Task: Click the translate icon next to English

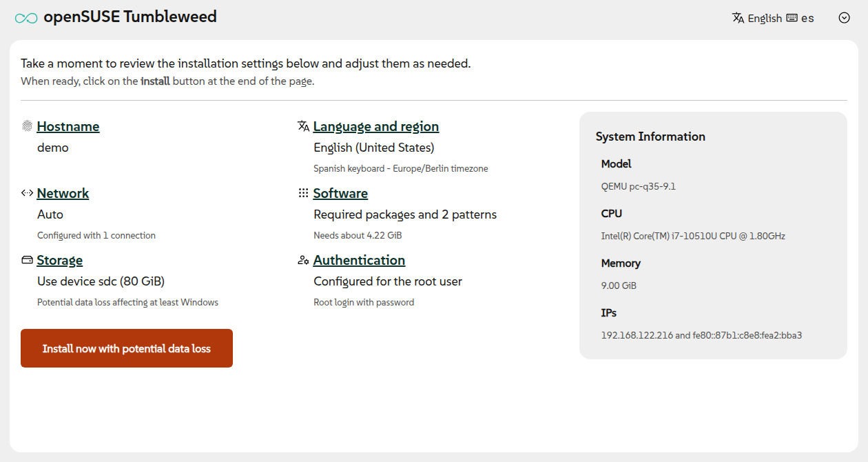Action: (x=740, y=18)
